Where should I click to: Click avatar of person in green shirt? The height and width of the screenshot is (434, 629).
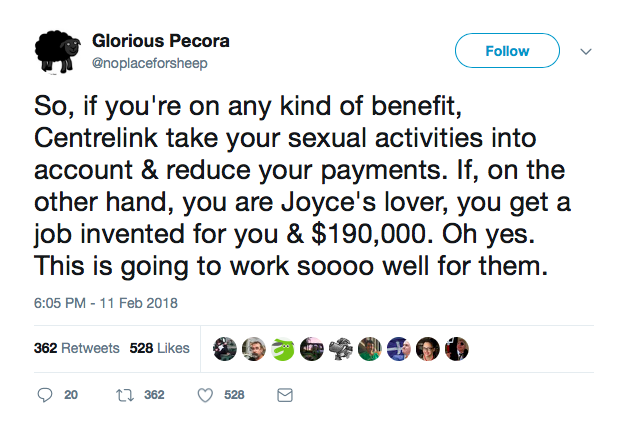(369, 349)
